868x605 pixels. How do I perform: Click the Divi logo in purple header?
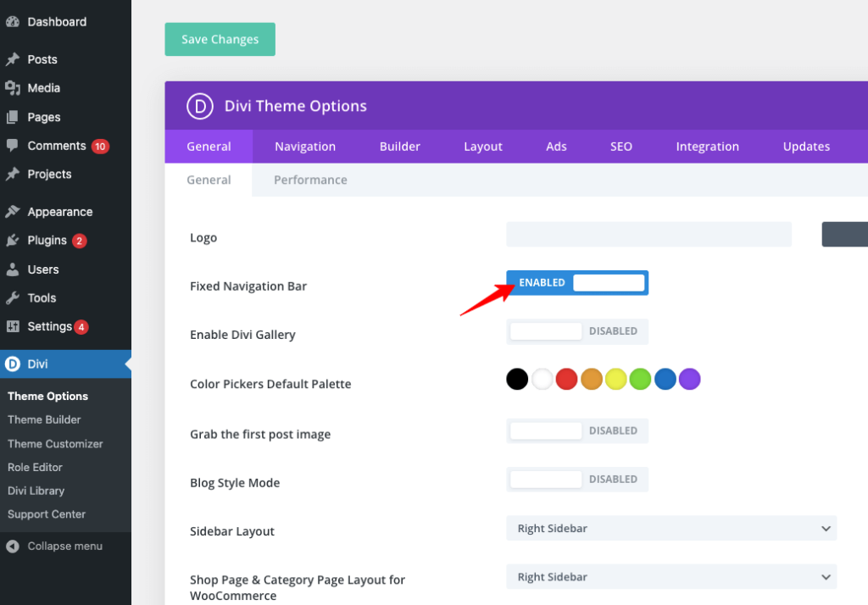coord(200,106)
